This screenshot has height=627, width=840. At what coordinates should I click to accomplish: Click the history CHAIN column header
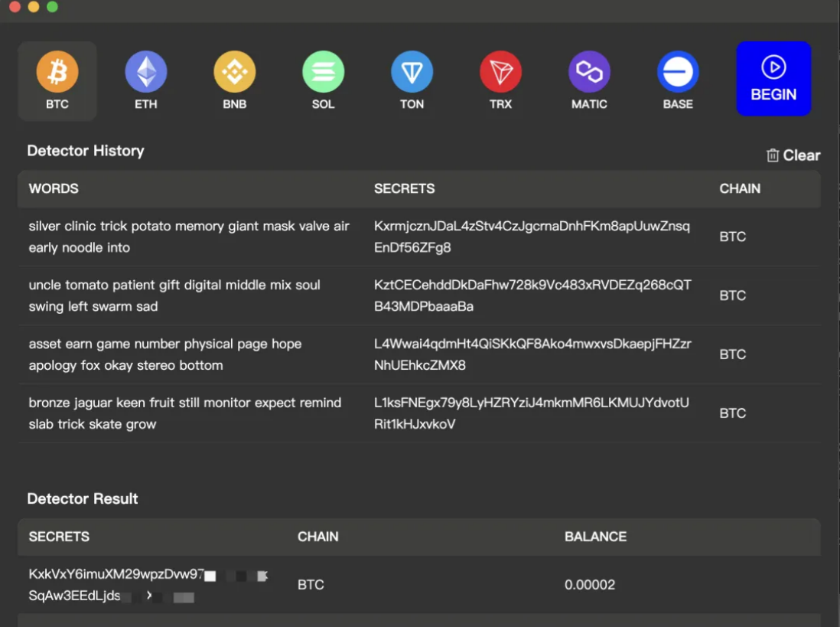740,188
